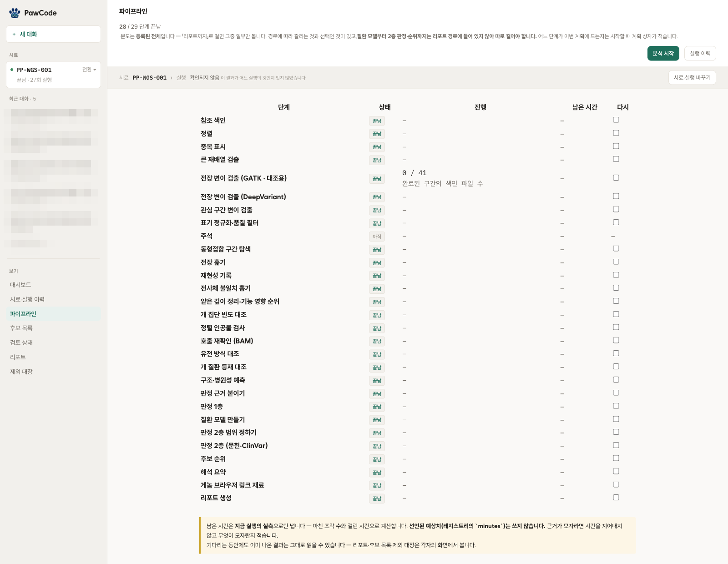
Task: Click the 분석 시작 button
Action: (663, 53)
